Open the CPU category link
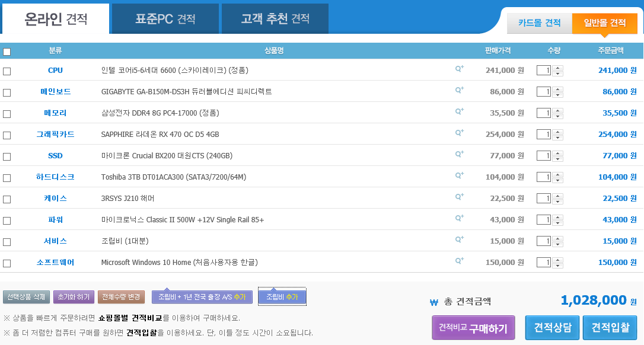Screen dimensions: 644x345 (56, 70)
